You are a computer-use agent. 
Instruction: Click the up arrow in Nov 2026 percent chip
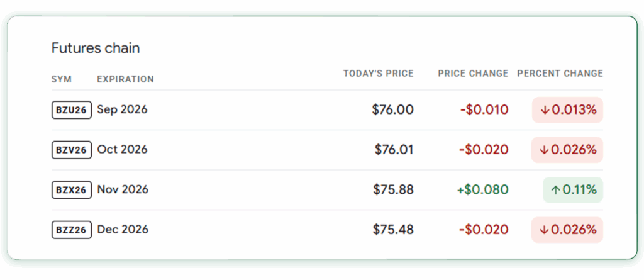pyautogui.click(x=555, y=190)
